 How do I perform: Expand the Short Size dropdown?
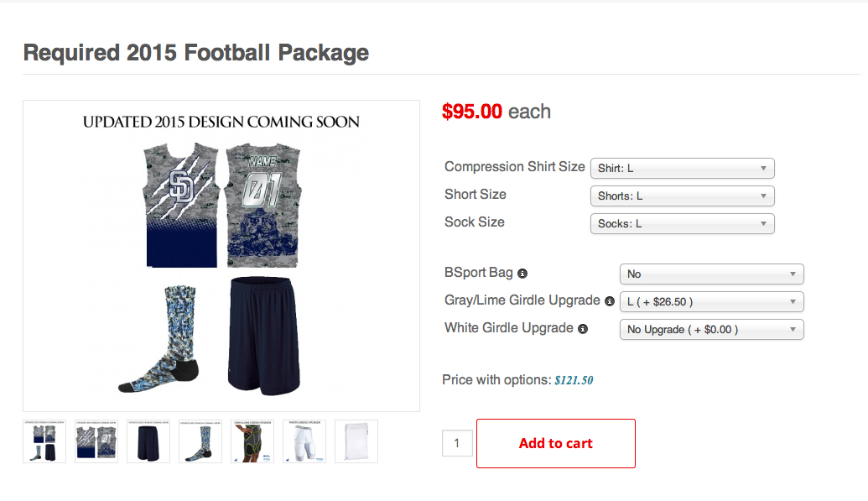pyautogui.click(x=682, y=196)
